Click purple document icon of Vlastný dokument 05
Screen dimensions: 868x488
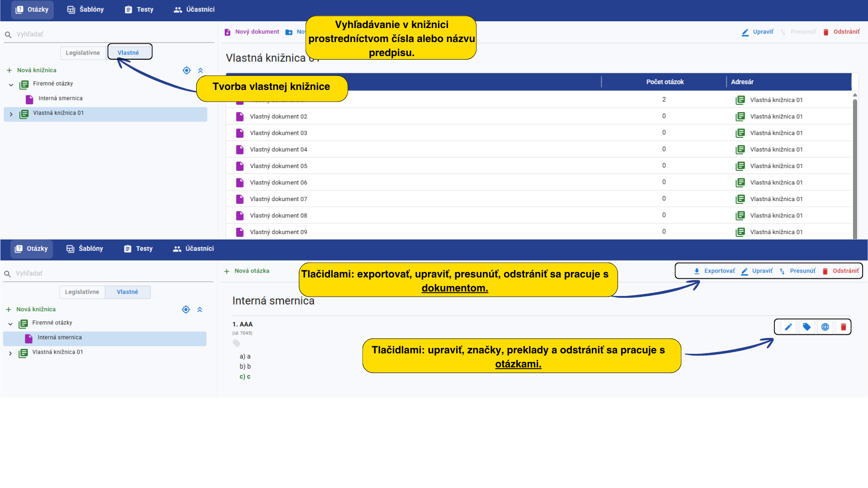pos(240,166)
